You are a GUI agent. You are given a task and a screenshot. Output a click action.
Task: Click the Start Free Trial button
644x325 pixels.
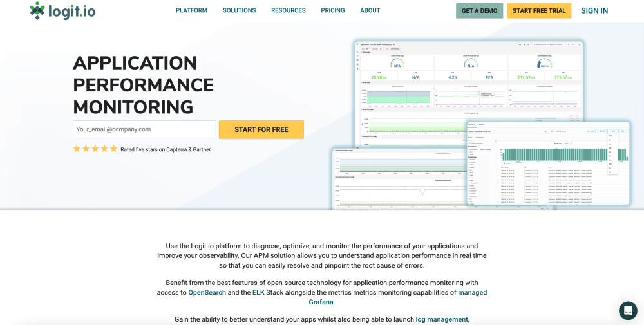[x=538, y=11]
